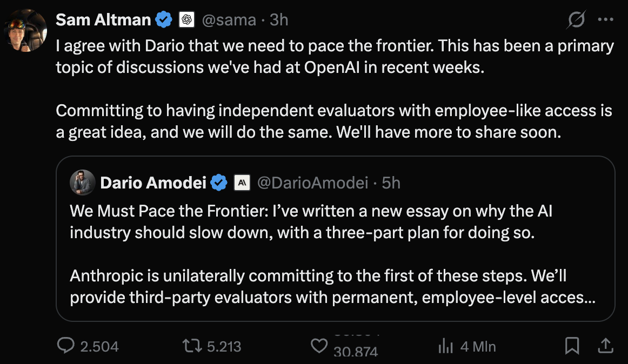Click the OpenAI affiliation badge icon
This screenshot has height=364, width=628.
[186, 19]
